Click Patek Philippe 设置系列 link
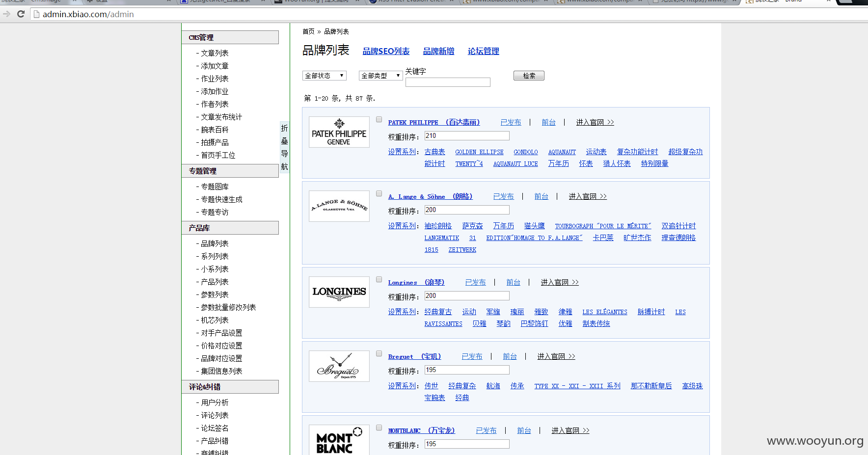The height and width of the screenshot is (455, 868). (402, 152)
